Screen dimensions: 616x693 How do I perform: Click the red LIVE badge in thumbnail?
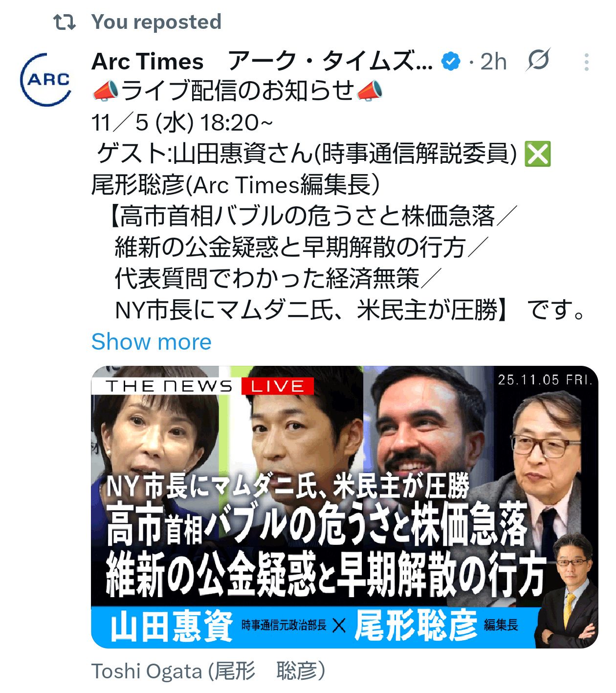(x=277, y=386)
